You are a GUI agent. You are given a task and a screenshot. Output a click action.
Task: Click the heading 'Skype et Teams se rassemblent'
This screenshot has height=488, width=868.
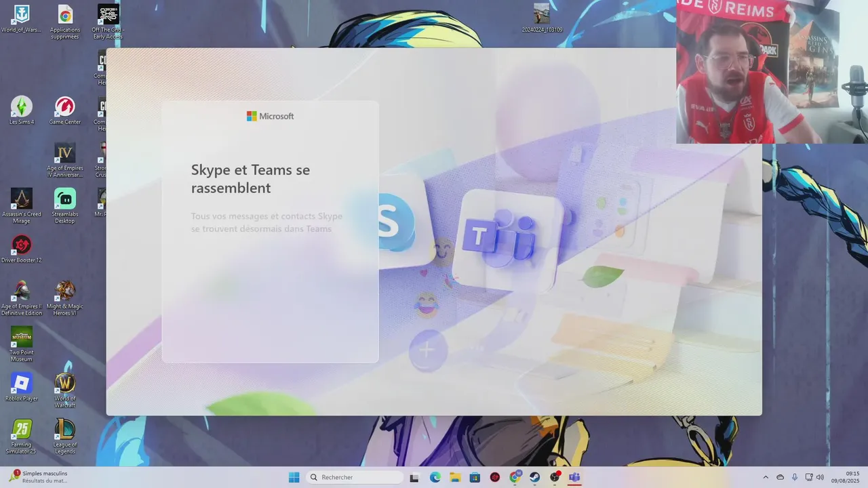pos(251,179)
